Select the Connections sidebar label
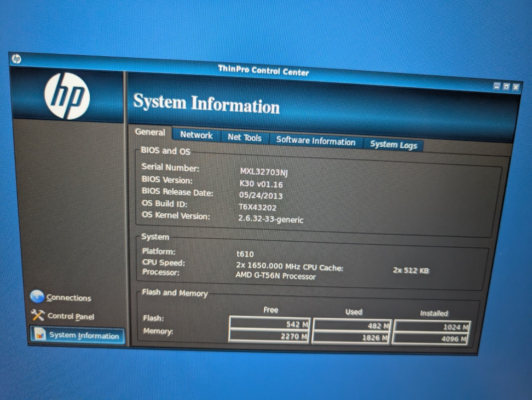The image size is (532, 400). click(69, 298)
